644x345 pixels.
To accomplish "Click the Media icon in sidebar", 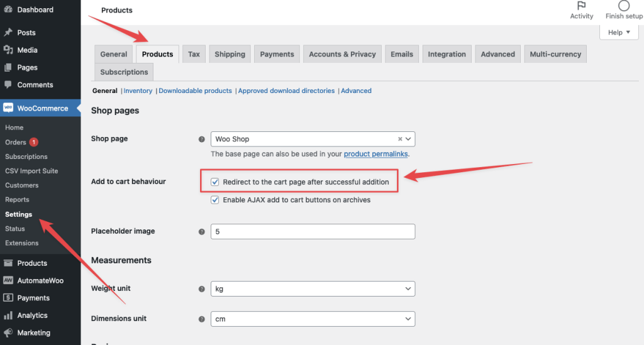I will coord(8,50).
